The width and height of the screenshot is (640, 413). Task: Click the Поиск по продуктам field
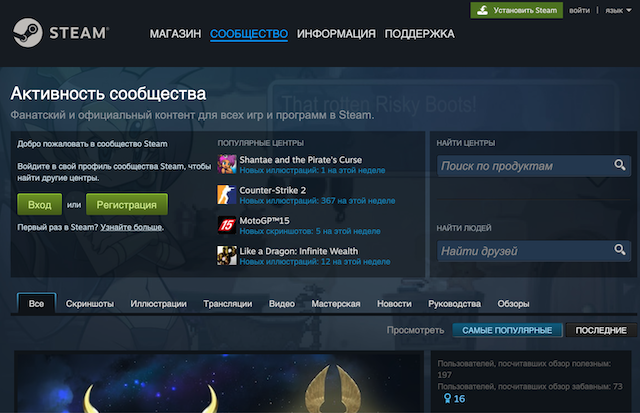click(x=534, y=166)
